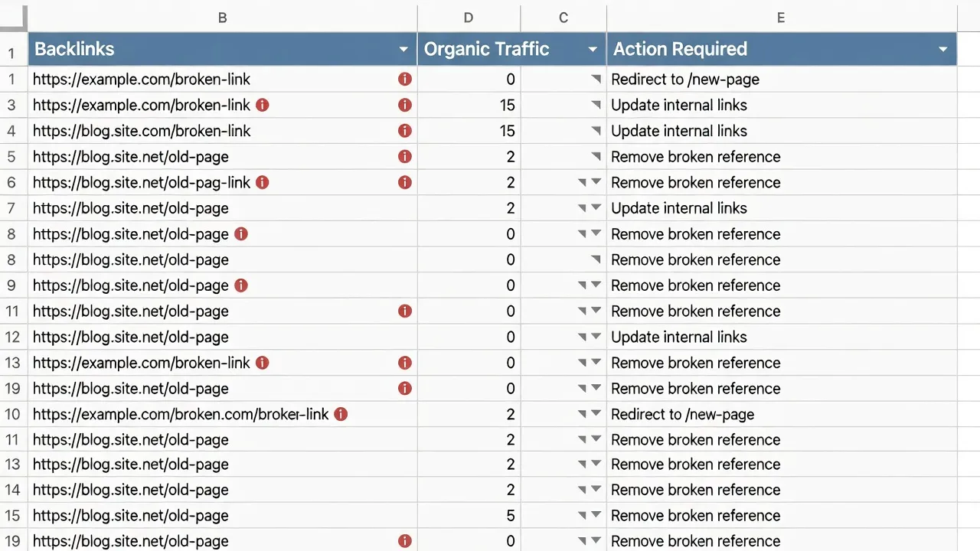980x551 pixels.
Task: Click the right-aligned warning icon in row 13's example.com cell
Action: 405,363
